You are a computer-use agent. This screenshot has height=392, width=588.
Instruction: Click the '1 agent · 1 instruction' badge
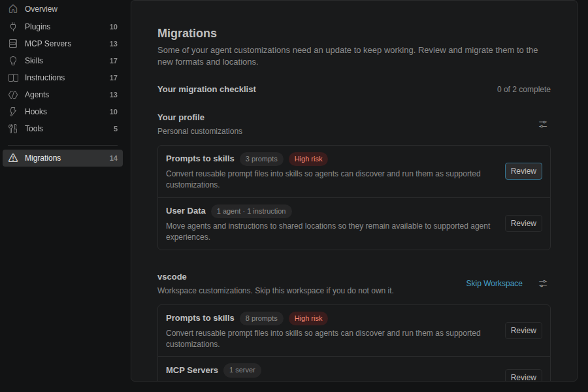click(x=252, y=211)
